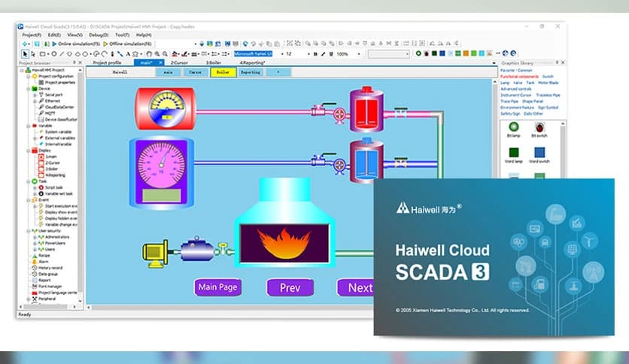Open the Edit(E) menu
Image resolution: width=629 pixels, height=364 pixels.
54,35
